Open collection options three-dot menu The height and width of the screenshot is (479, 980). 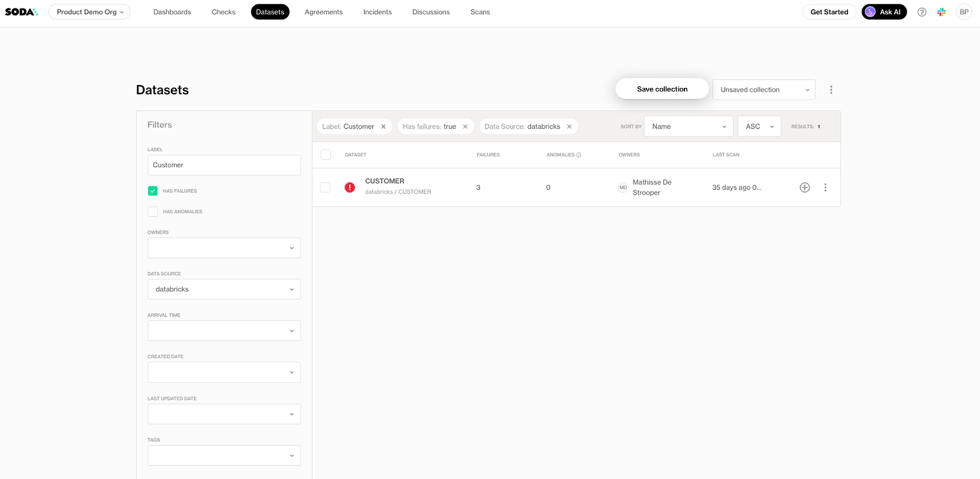coord(831,90)
